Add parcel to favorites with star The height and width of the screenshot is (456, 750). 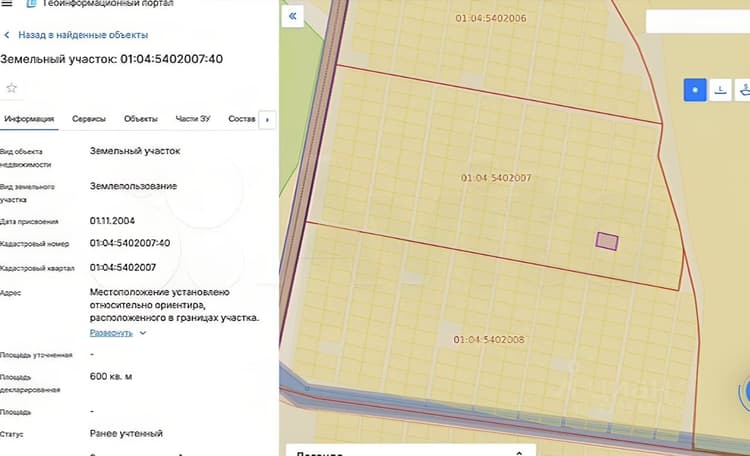click(x=11, y=88)
